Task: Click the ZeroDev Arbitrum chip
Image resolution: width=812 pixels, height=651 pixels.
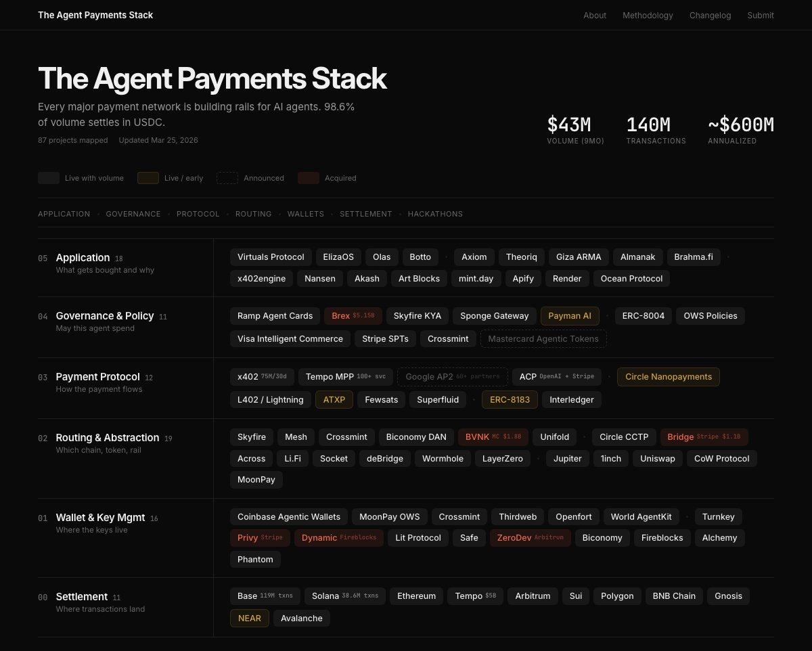Action: [531, 538]
